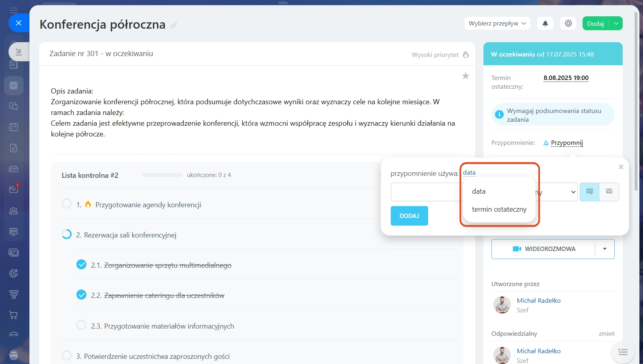Viewport: 643px width, 364px height.
Task: Open the funnel icon in the sidebar
Action: click(x=14, y=294)
